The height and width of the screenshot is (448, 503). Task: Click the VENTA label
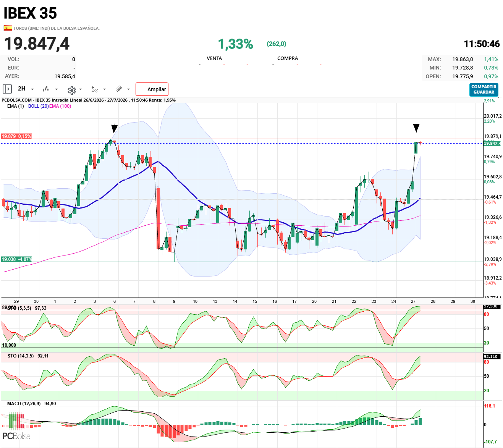click(x=214, y=58)
